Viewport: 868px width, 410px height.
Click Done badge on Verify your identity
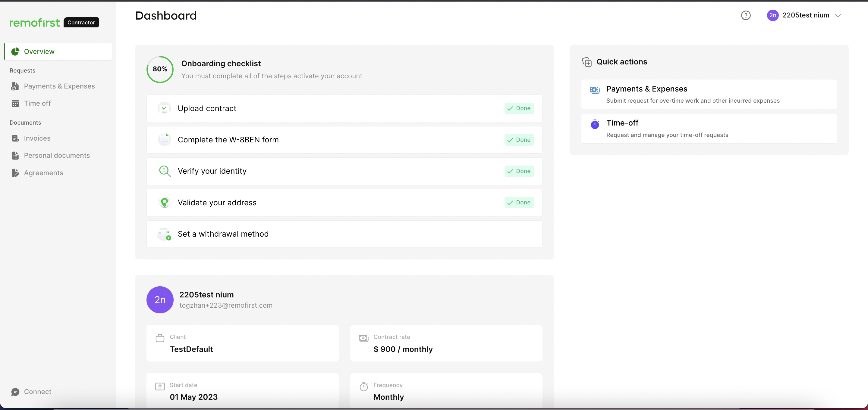click(519, 171)
